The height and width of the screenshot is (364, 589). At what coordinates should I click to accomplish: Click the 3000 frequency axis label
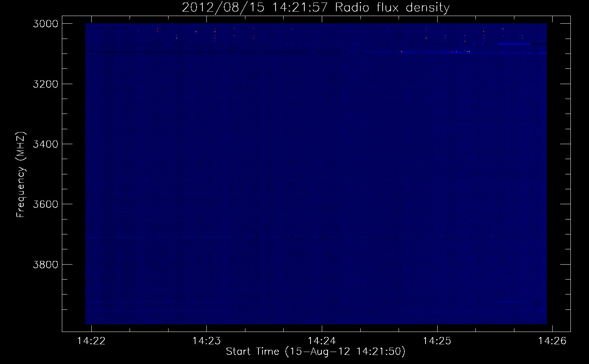(x=46, y=24)
